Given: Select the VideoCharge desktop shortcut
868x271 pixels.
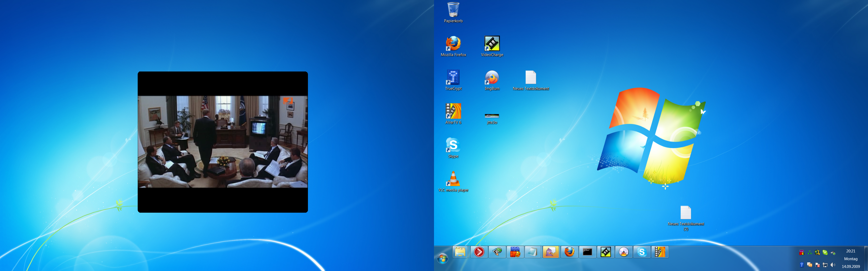Looking at the screenshot, I should [x=492, y=44].
